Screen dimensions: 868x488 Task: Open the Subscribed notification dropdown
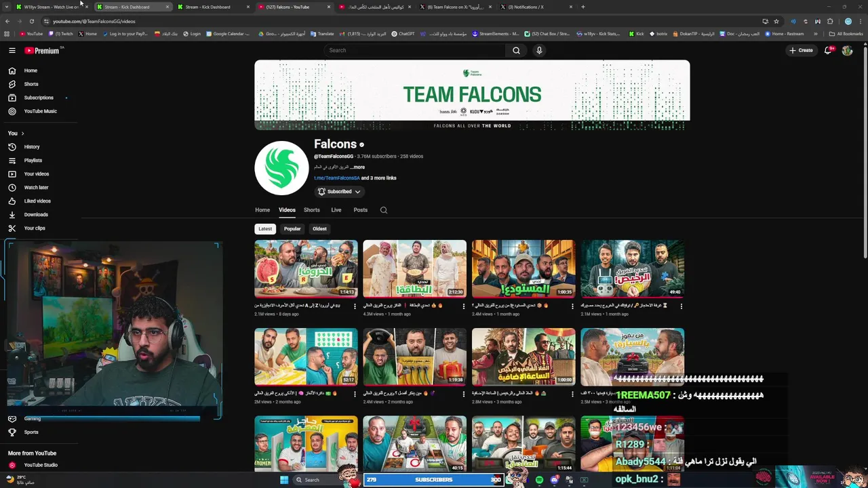tap(339, 192)
